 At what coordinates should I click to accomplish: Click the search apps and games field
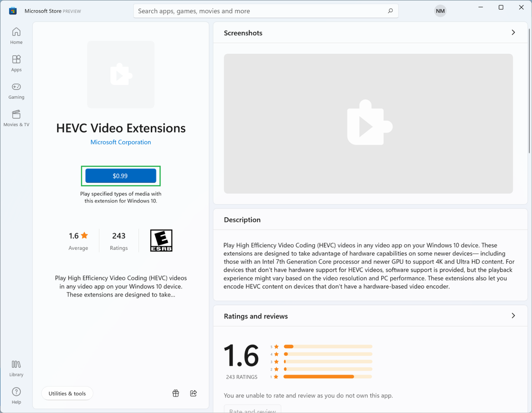pyautogui.click(x=266, y=10)
